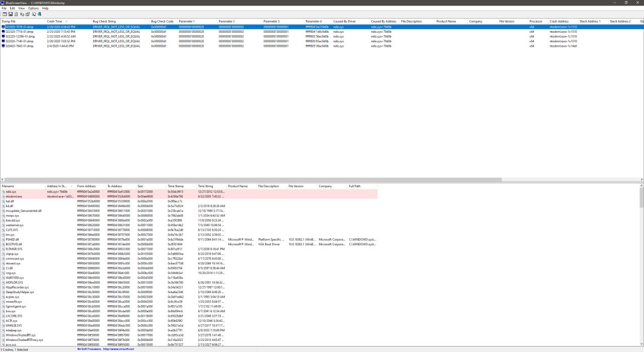
Task: Click the icon beside 022520-7718-01.dmp
Action: (x=4, y=32)
